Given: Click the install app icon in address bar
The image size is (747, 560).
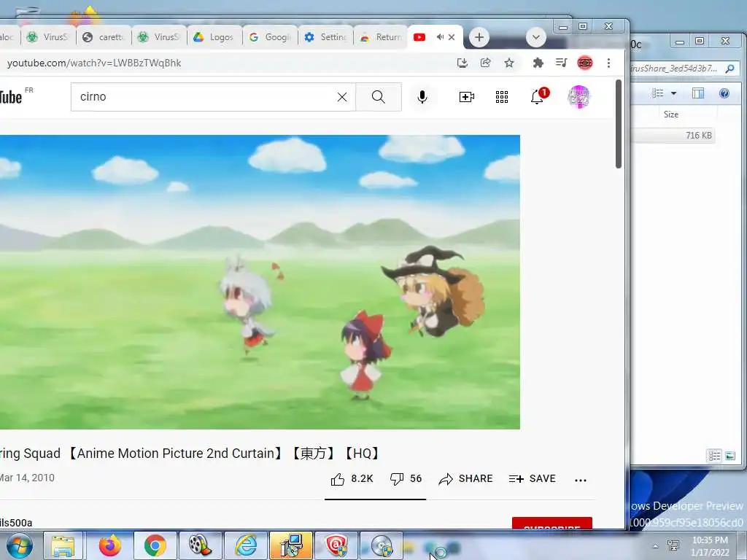Looking at the screenshot, I should 462,63.
